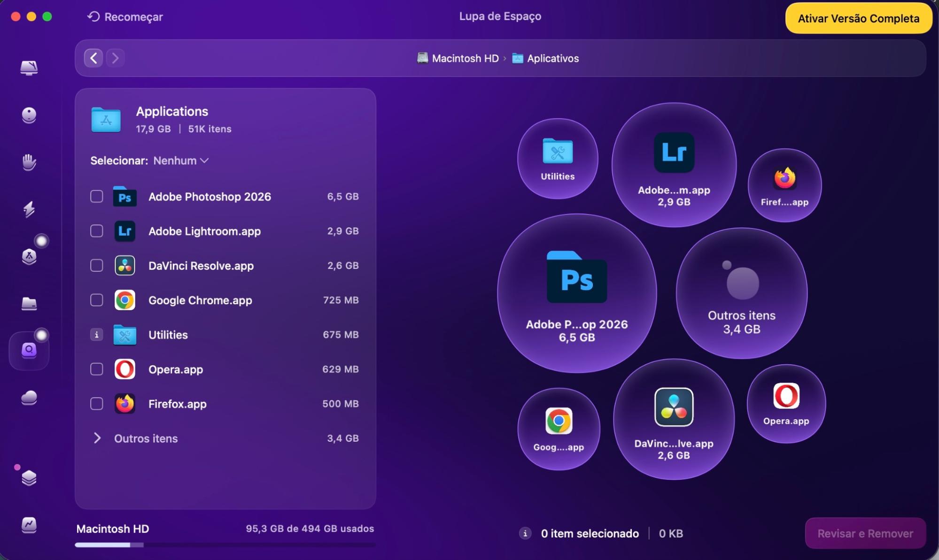Screen dimensions: 939x560
Task: Open the Protection hand icon in sidebar
Action: click(29, 162)
